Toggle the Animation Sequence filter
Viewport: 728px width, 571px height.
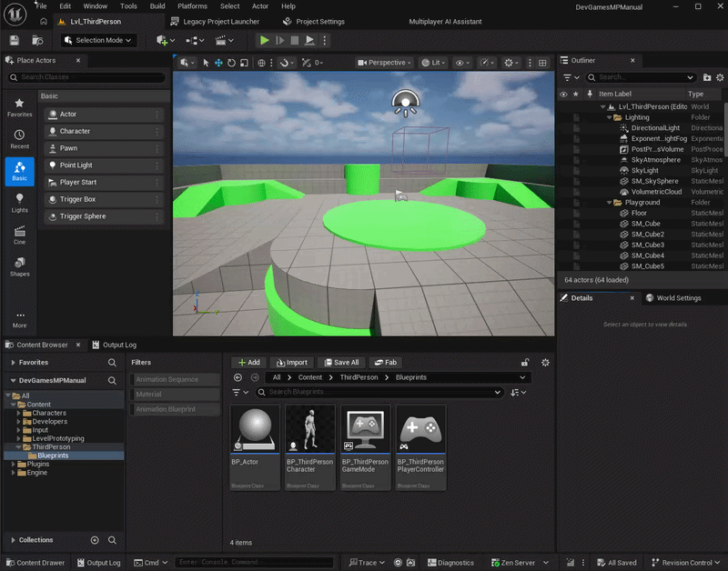(175, 379)
